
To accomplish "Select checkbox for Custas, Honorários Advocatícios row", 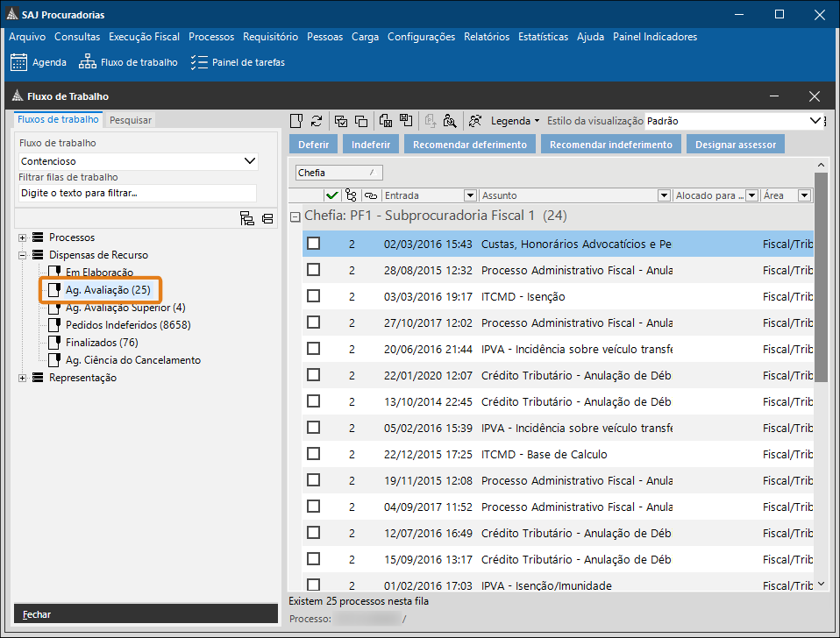I will tap(313, 244).
